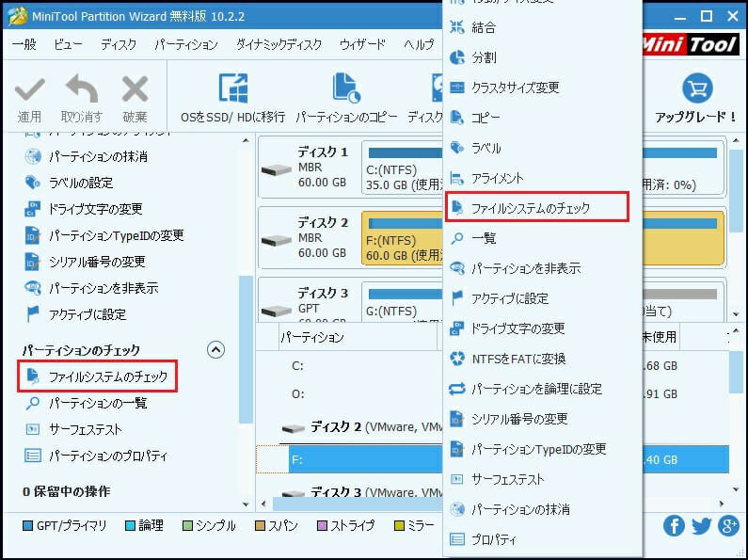Click the F:(NTFS) partition block

tap(403, 238)
